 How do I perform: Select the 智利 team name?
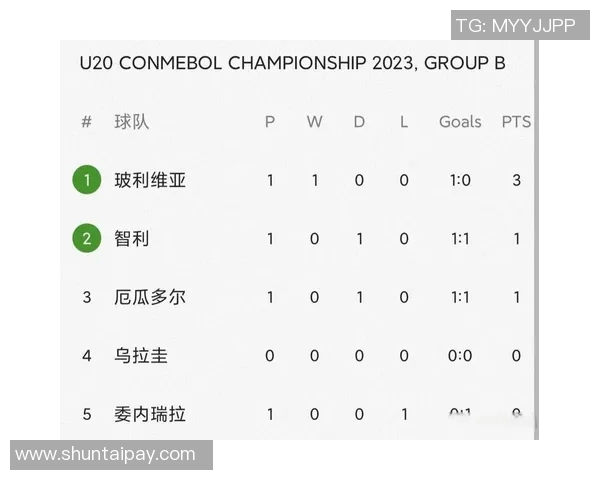[x=132, y=239]
